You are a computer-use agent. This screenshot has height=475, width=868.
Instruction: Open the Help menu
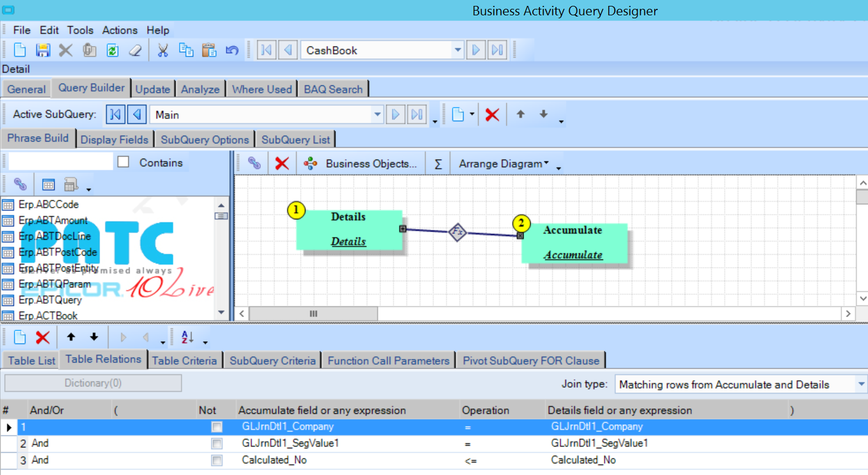[158, 30]
